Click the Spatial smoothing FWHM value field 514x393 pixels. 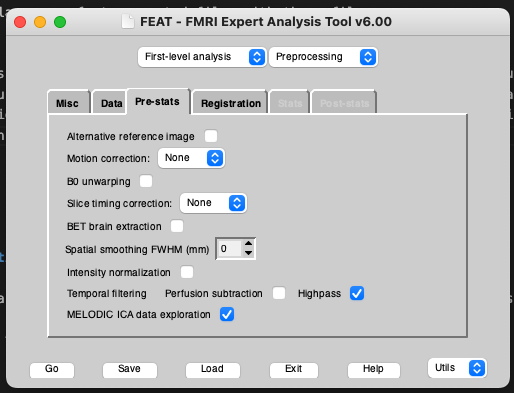(x=229, y=249)
